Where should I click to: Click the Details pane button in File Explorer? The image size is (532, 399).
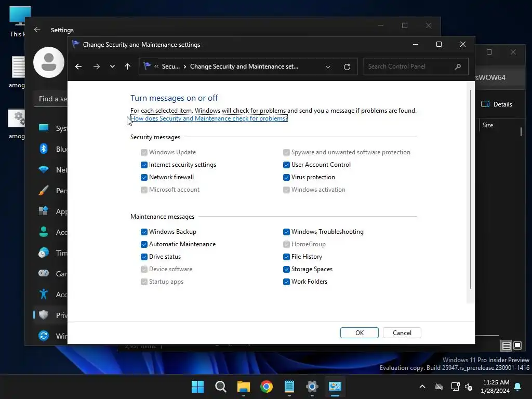click(x=496, y=104)
